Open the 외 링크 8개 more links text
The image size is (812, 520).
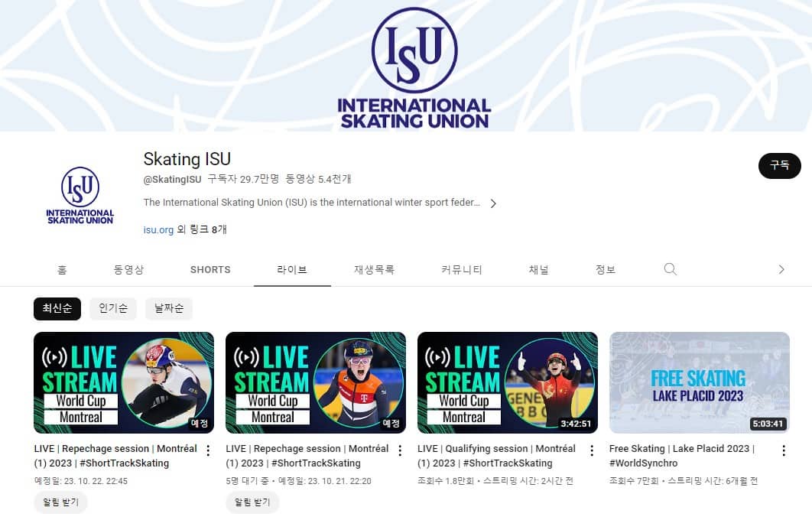click(x=202, y=229)
